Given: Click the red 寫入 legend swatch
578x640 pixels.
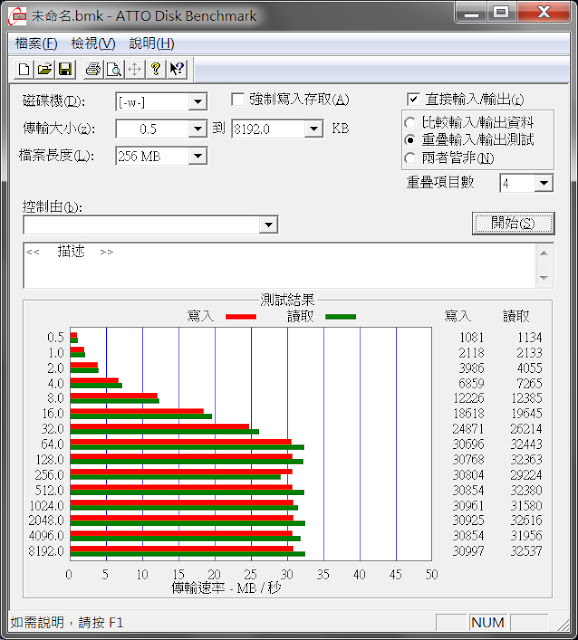Looking at the screenshot, I should point(241,317).
